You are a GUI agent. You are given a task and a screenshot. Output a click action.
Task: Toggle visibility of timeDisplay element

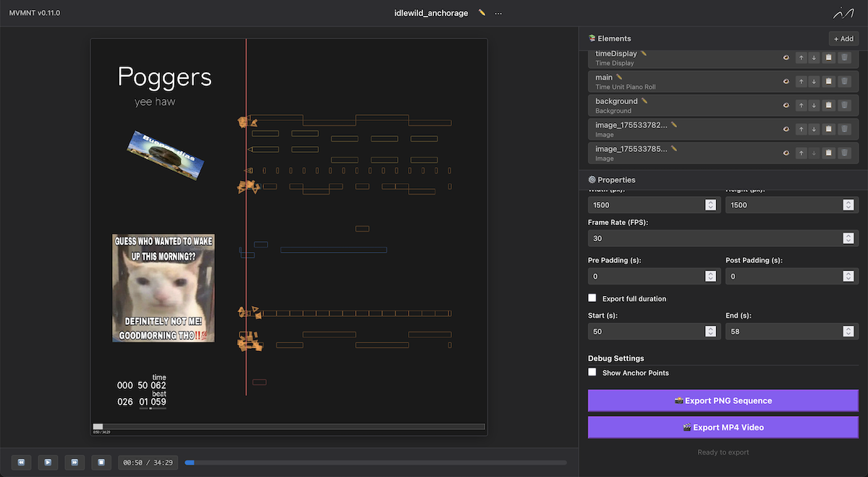click(x=786, y=57)
